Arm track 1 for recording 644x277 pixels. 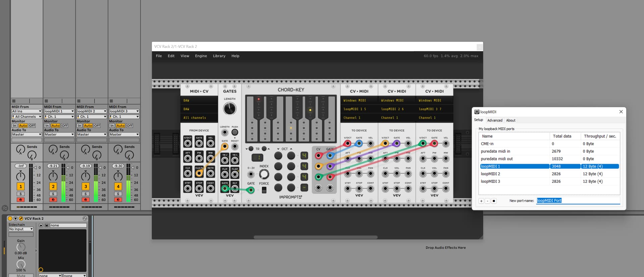20,200
